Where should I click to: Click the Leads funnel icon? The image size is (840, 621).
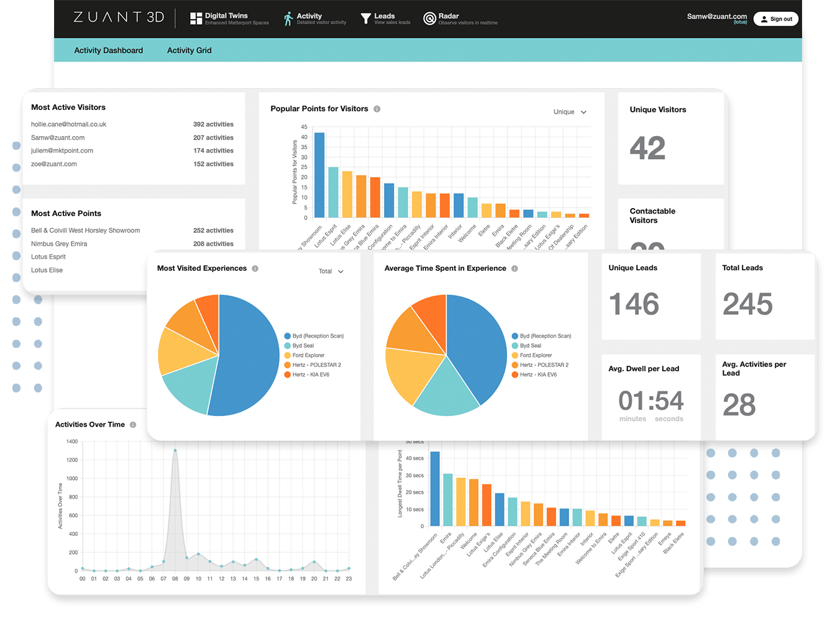[366, 19]
